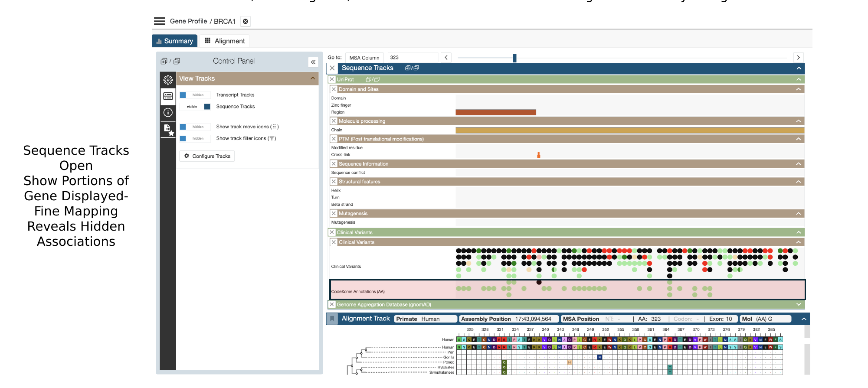
Task: Click the Go to position field showing 323
Action: coord(413,58)
